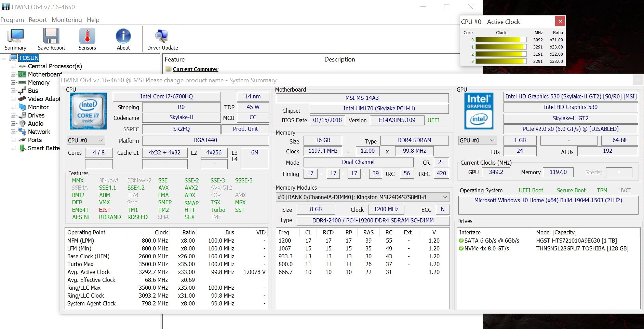Image resolution: width=644 pixels, height=329 pixels.
Task: Open the GPU #0 selection dropdown
Action: click(x=478, y=140)
